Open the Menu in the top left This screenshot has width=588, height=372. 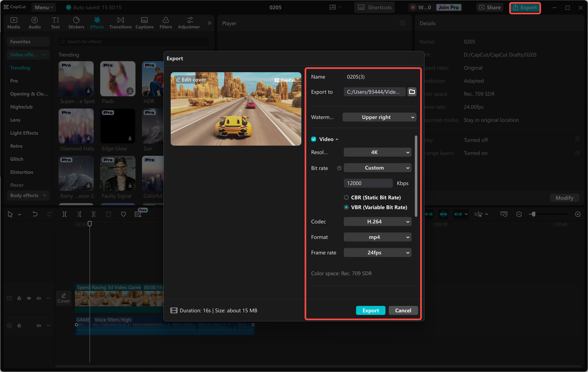[43, 7]
